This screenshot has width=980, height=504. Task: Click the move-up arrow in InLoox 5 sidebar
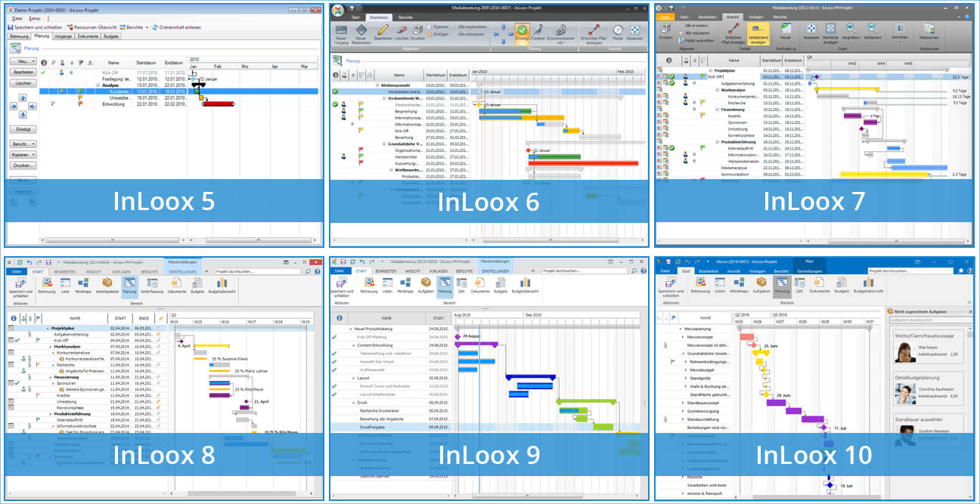23,97
